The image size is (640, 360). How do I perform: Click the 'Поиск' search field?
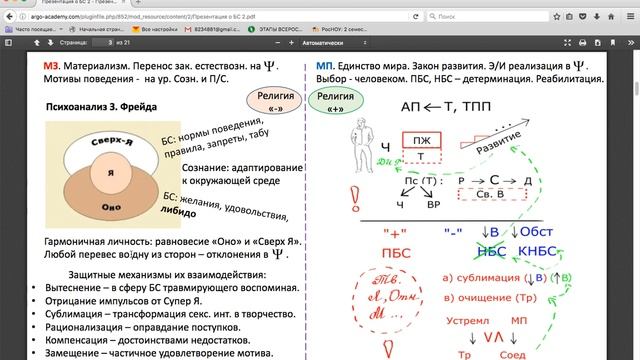(488, 17)
